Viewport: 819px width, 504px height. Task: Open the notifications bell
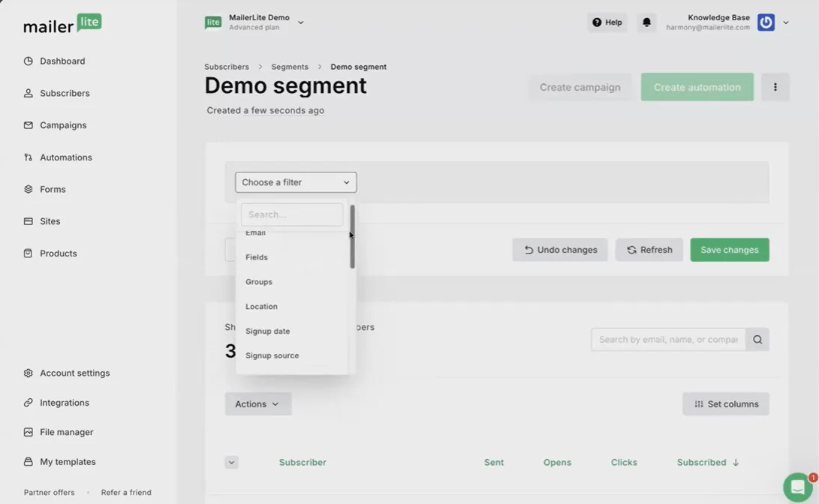(x=646, y=22)
